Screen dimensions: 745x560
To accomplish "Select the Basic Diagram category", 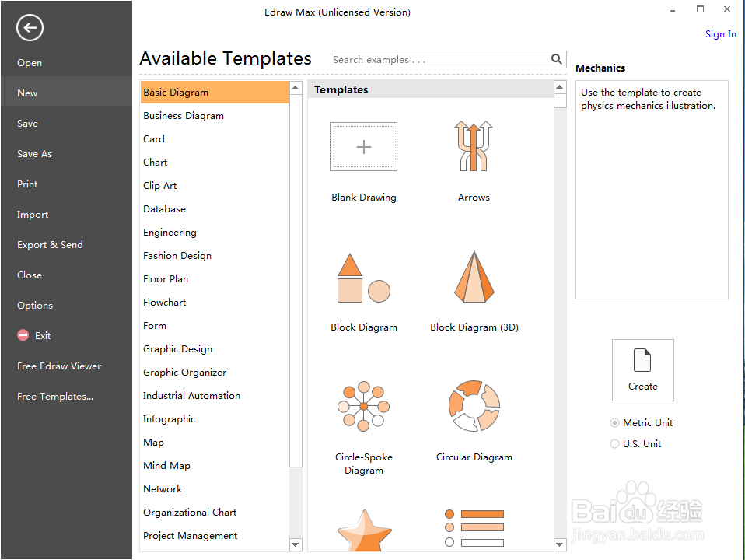I will (215, 93).
